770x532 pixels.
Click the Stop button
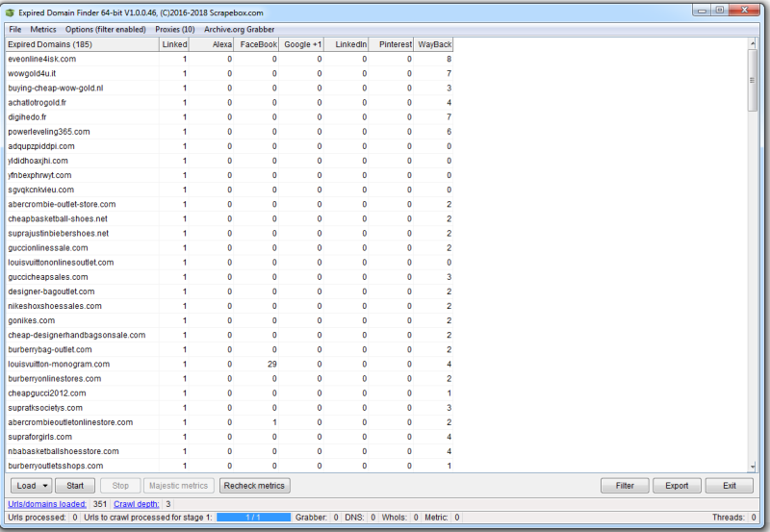120,486
